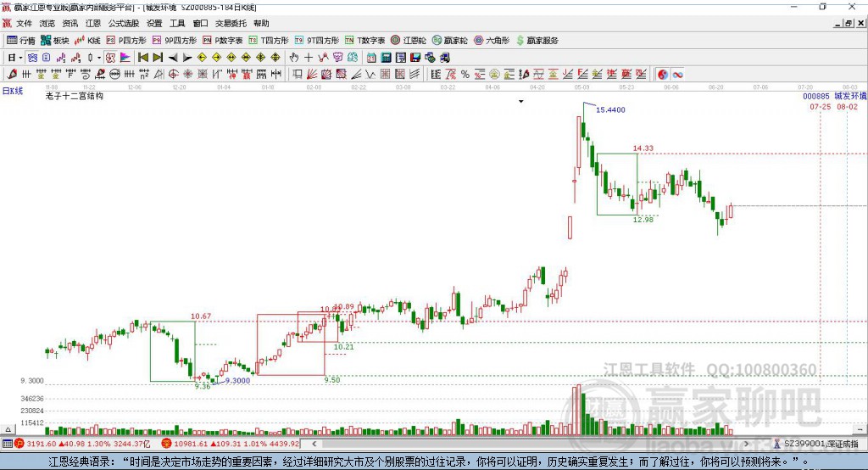
Task: Open the T四方形 tool
Action: pos(269,41)
